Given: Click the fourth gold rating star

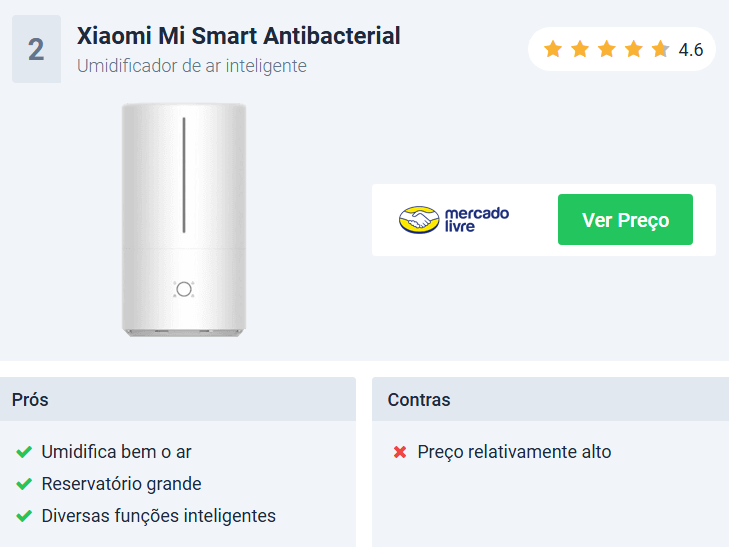Looking at the screenshot, I should pos(633,49).
